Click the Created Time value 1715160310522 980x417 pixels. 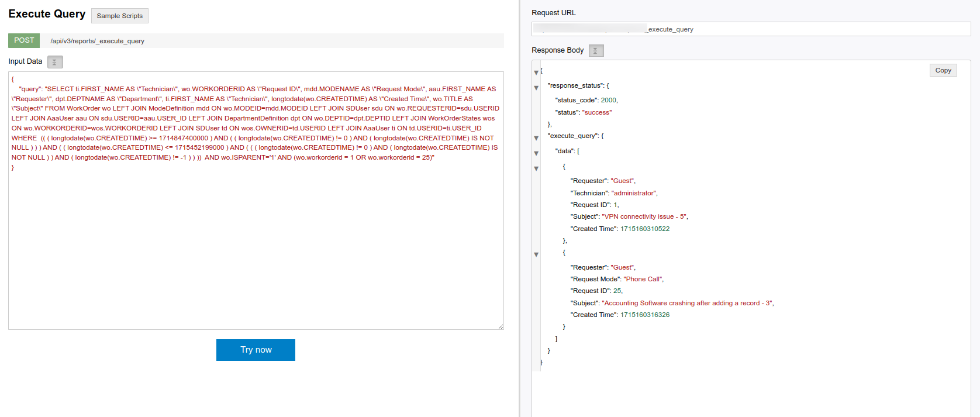pos(645,229)
